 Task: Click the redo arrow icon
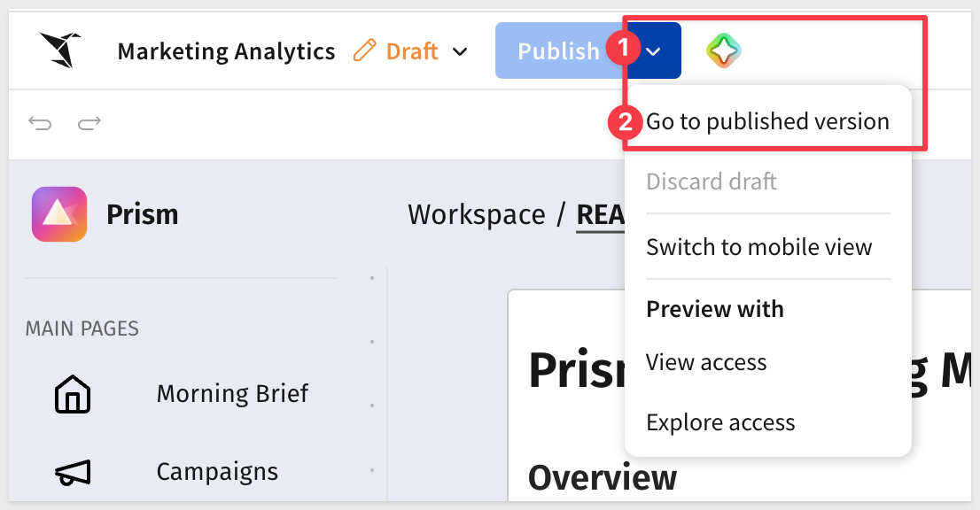coord(89,123)
